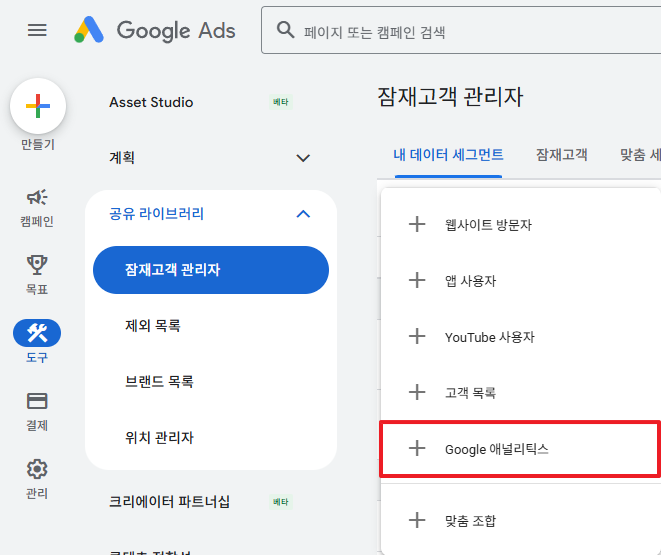Expand the 계획 section chevron
The width and height of the screenshot is (661, 555).
303,158
